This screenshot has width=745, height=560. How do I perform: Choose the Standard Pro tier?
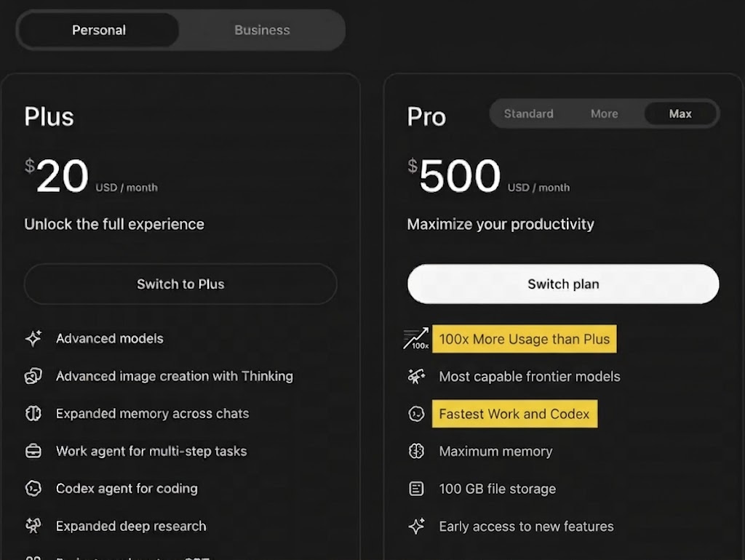(528, 113)
